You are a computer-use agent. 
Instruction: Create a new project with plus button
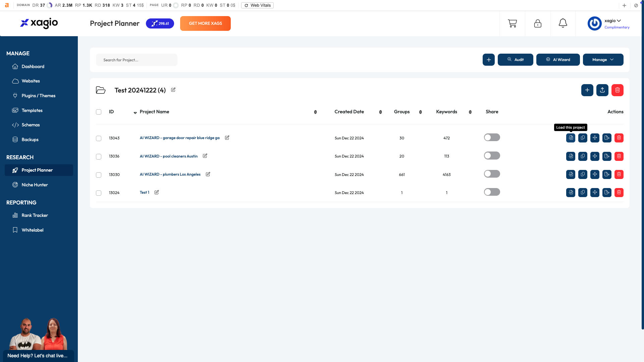coord(488,60)
